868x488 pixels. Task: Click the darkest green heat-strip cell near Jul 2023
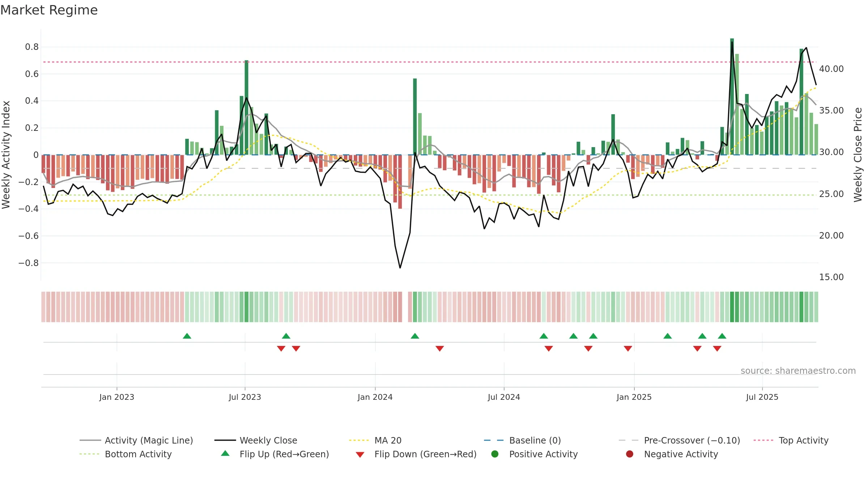pos(246,307)
